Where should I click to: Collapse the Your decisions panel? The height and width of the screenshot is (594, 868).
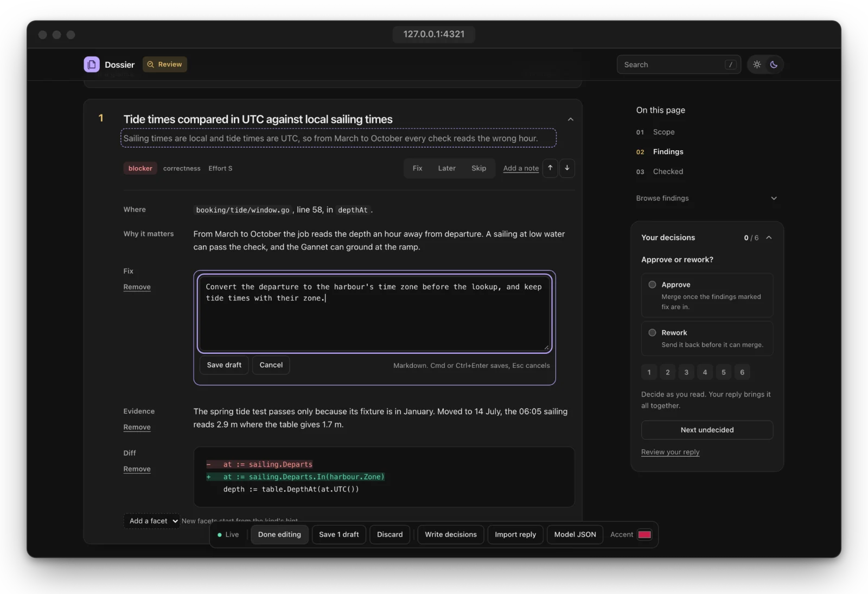[x=769, y=238]
